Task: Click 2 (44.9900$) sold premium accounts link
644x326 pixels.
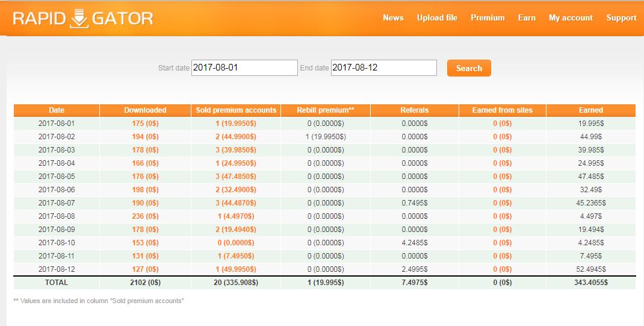Action: coord(236,137)
